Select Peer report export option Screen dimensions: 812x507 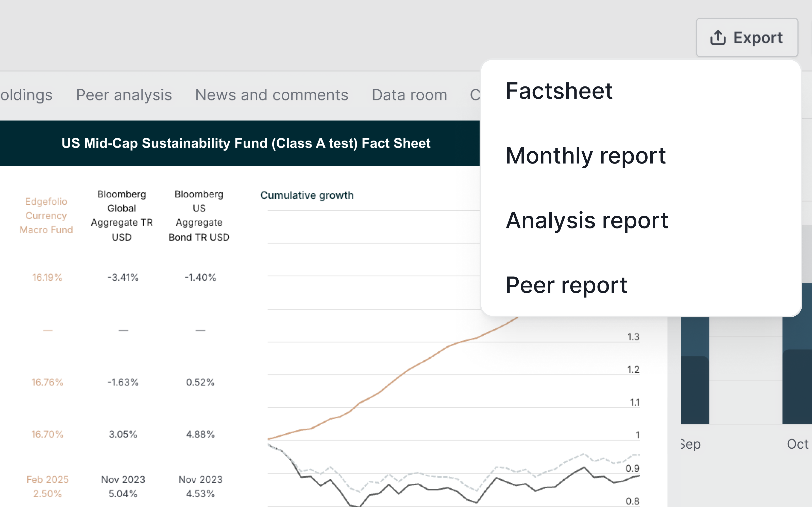click(566, 285)
